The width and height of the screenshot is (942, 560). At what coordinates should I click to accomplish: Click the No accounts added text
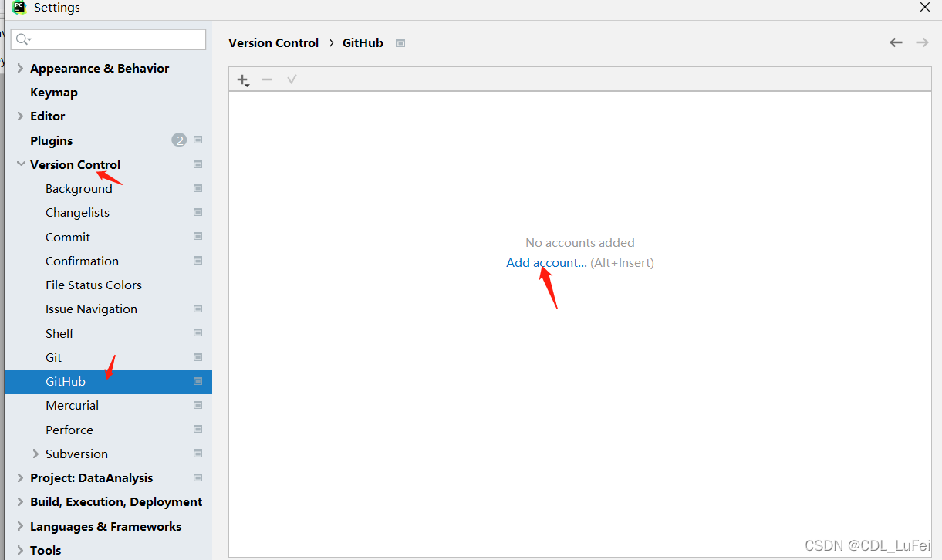pyautogui.click(x=580, y=242)
